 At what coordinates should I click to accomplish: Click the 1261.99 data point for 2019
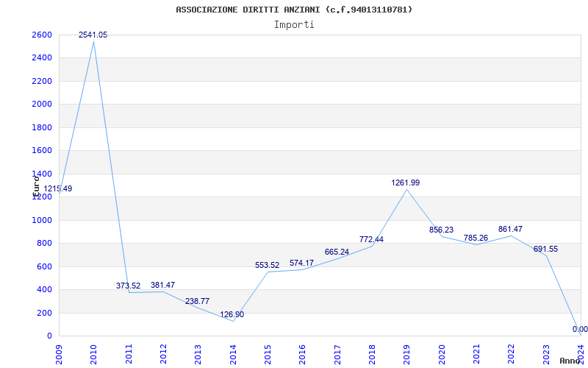pyautogui.click(x=406, y=190)
